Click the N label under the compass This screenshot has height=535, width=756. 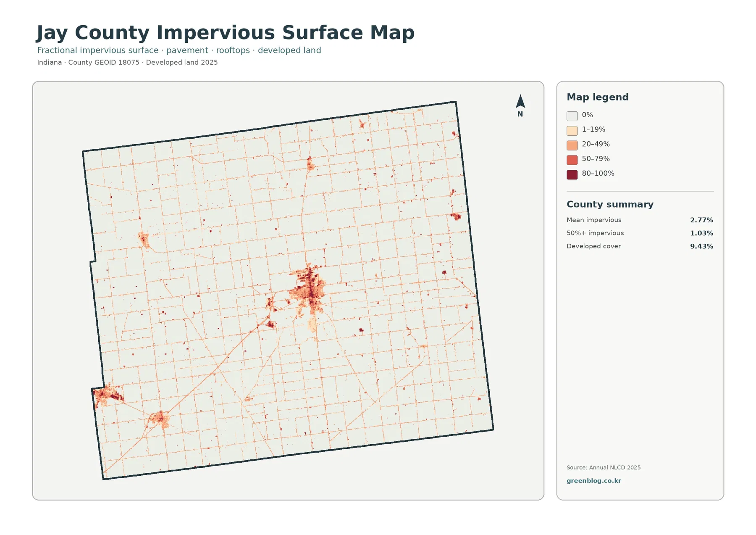[520, 114]
